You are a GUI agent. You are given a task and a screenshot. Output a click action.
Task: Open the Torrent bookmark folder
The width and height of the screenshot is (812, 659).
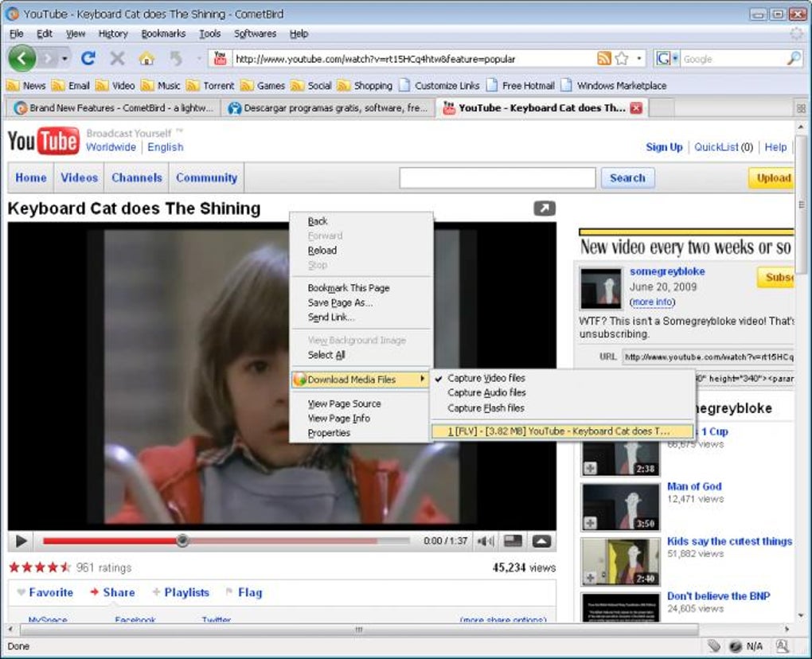pos(211,85)
